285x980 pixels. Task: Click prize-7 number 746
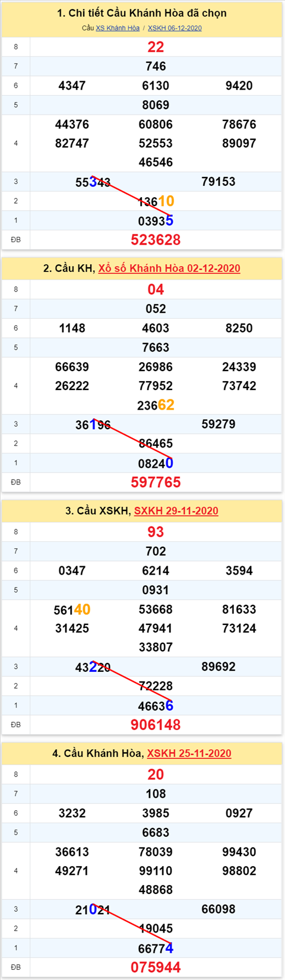click(156, 66)
